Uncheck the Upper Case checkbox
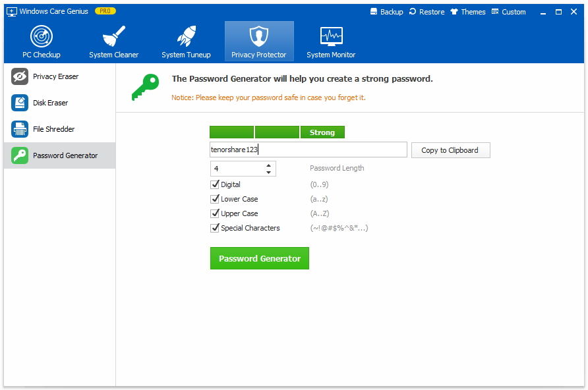Viewport: 588px width, 390px height. click(214, 213)
